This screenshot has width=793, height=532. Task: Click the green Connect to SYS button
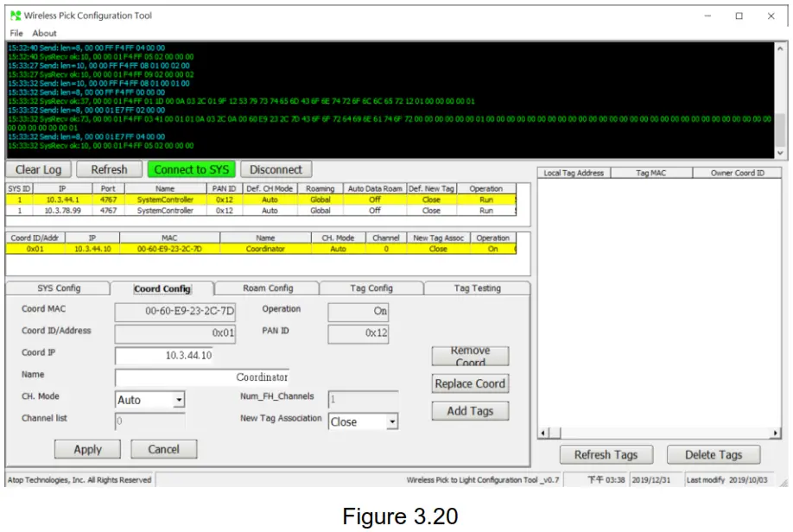(191, 170)
